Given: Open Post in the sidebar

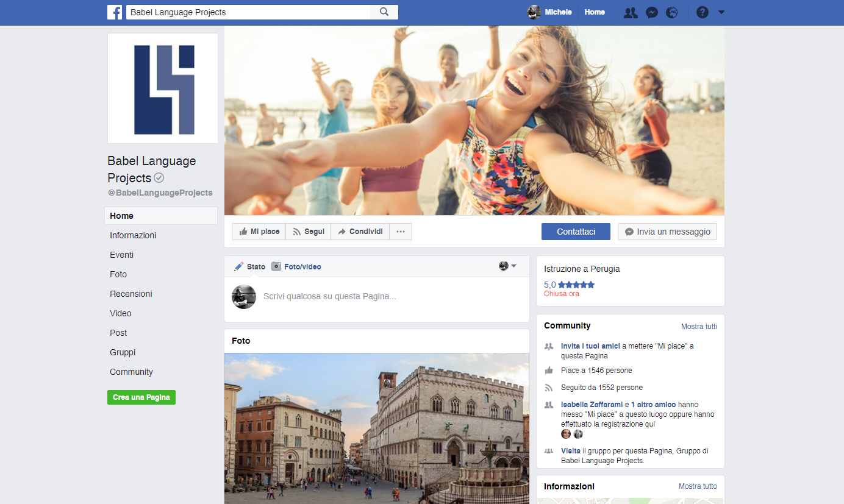Looking at the screenshot, I should click(118, 333).
